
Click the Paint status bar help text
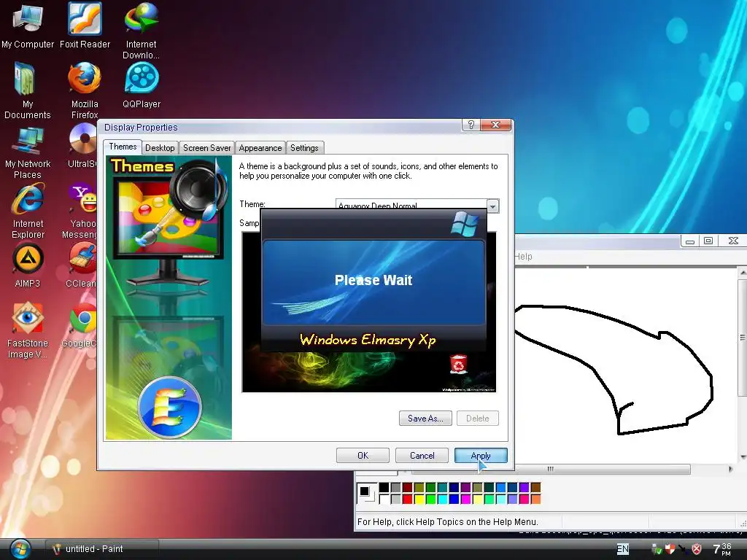(447, 522)
